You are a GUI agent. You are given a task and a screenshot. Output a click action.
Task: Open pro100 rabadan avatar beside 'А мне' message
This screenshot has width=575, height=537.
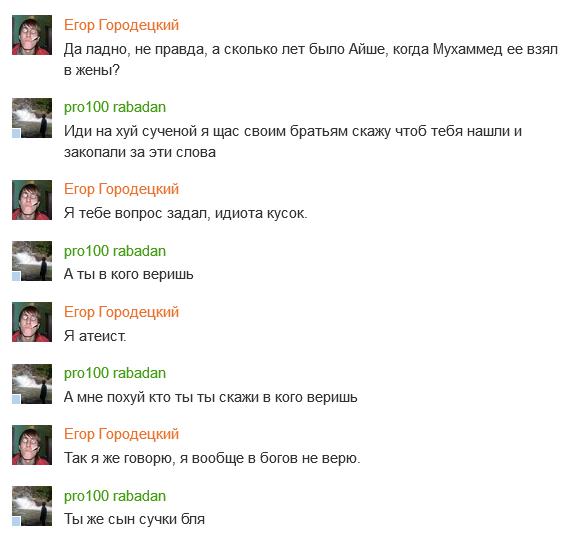[32, 384]
